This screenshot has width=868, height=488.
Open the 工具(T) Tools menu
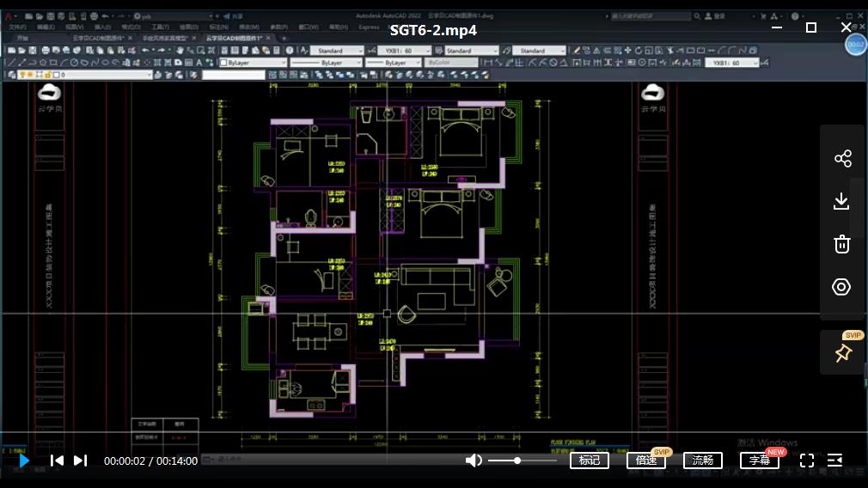(160, 27)
